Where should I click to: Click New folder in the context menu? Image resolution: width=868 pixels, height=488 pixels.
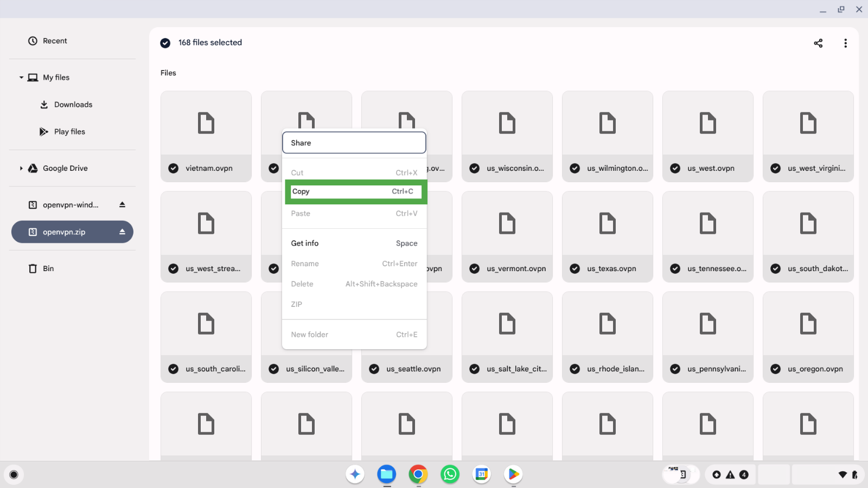(354, 335)
